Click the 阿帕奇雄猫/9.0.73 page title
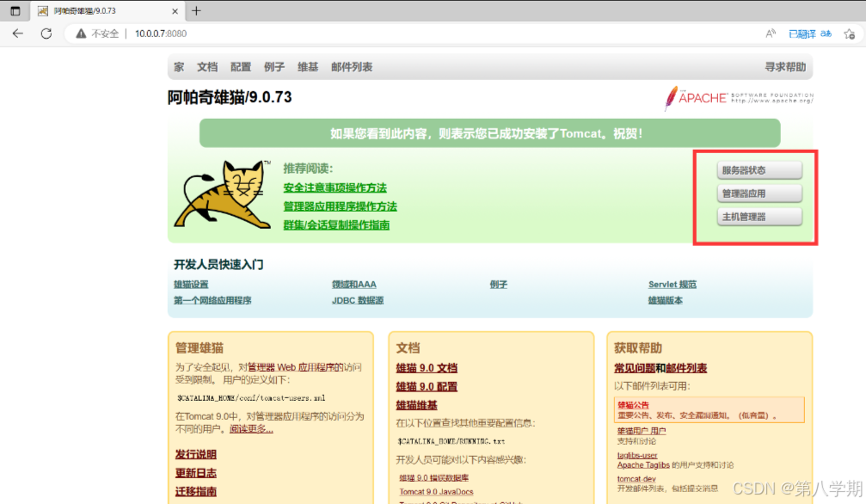Image resolution: width=866 pixels, height=504 pixels. pos(230,97)
